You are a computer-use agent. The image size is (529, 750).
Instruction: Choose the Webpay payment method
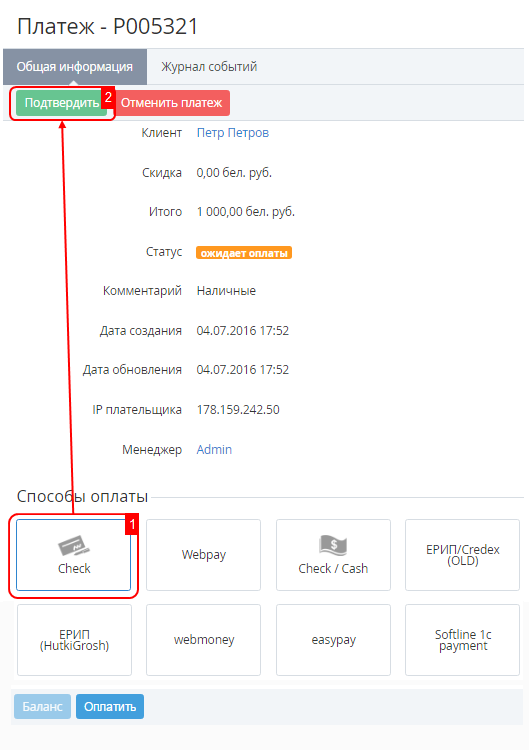coord(203,555)
